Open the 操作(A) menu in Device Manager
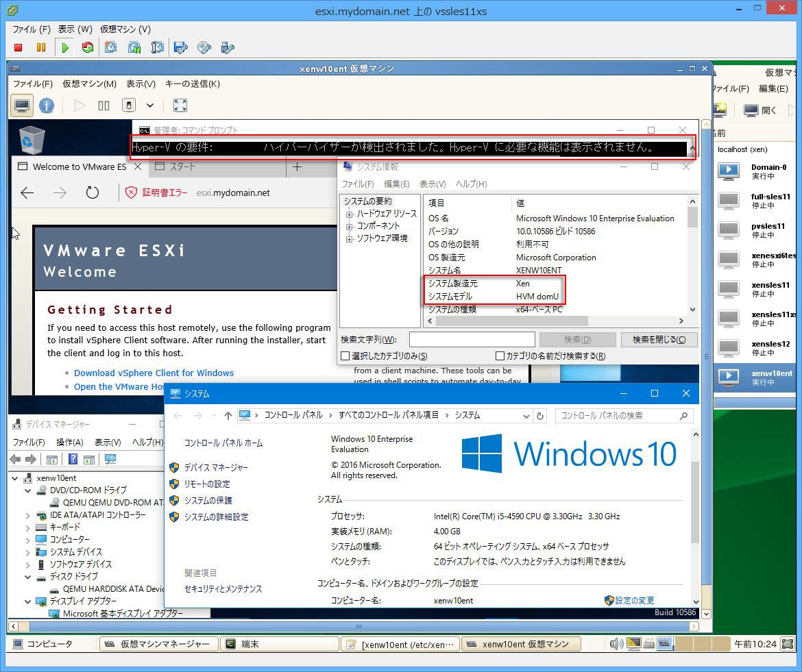The image size is (802, 672). tap(69, 442)
